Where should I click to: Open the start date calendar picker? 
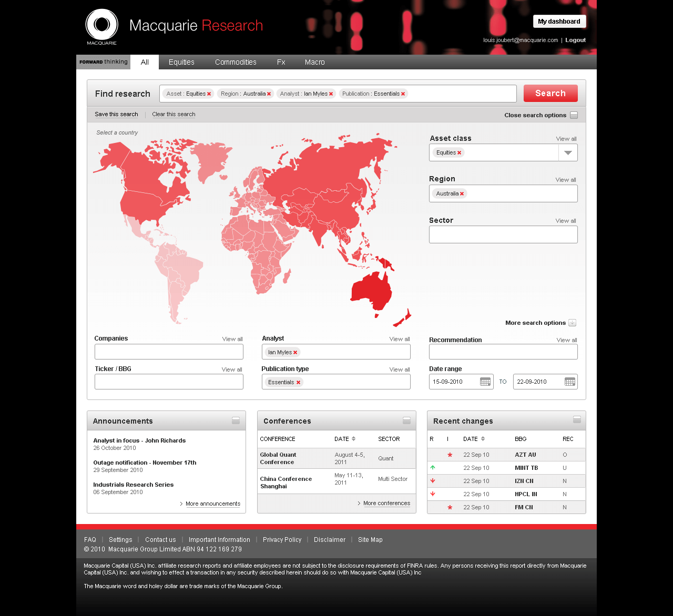485,382
